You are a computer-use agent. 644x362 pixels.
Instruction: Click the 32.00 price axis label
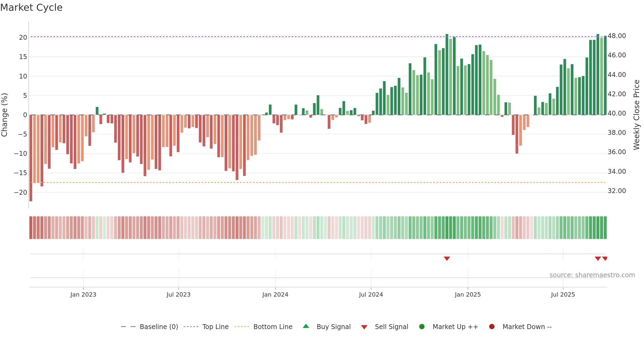click(617, 191)
